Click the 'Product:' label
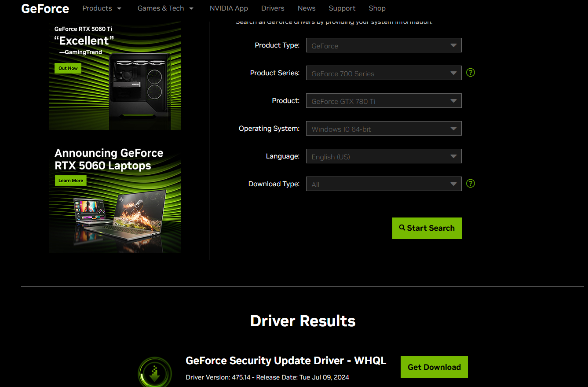The width and height of the screenshot is (588, 387). click(286, 101)
